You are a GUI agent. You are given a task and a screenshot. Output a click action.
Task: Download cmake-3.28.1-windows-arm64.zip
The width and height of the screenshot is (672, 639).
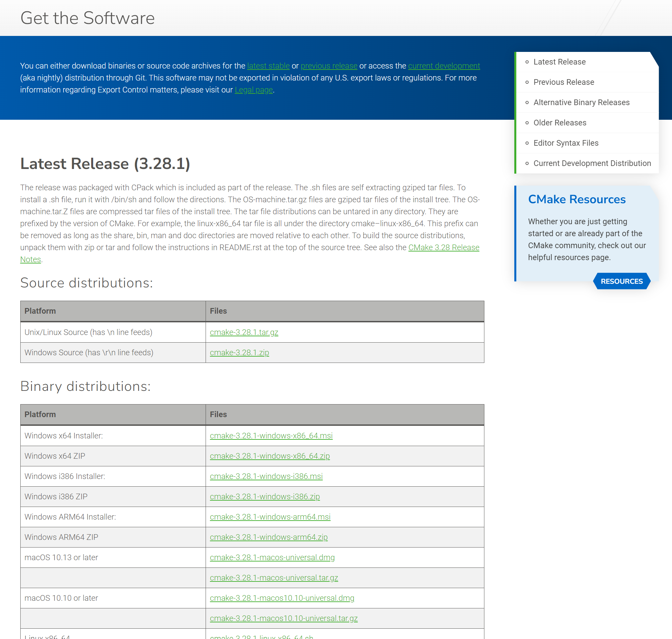click(x=269, y=537)
